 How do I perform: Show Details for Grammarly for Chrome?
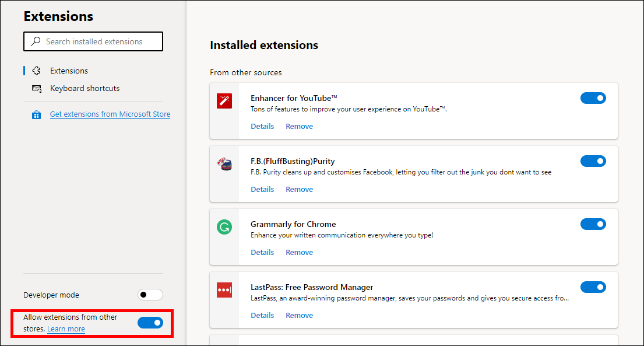pyautogui.click(x=262, y=252)
